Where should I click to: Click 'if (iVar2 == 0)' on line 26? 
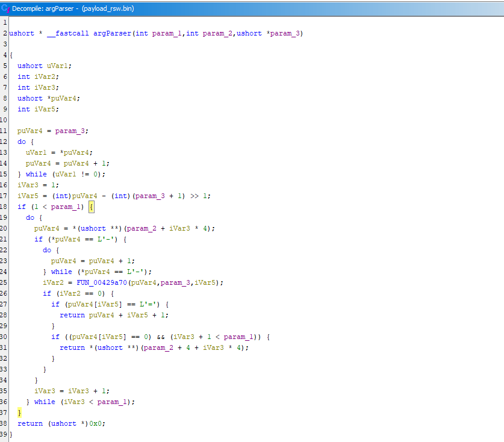pyautogui.click(x=74, y=293)
